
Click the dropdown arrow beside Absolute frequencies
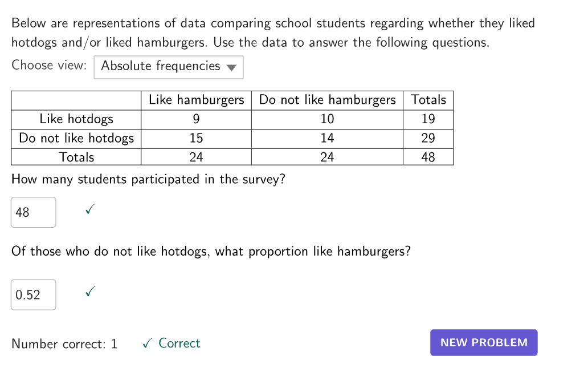[x=231, y=67]
